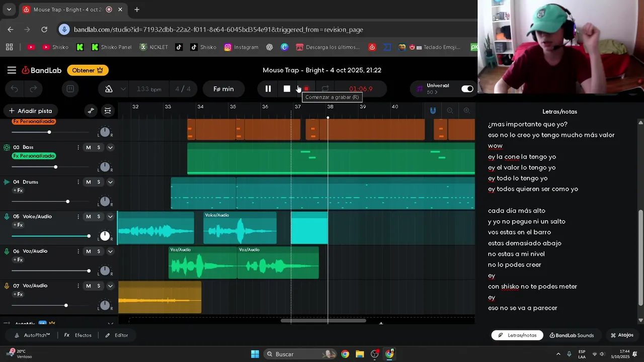644x362 pixels.
Task: Select the 04 Drums track icon
Action: tap(7, 182)
